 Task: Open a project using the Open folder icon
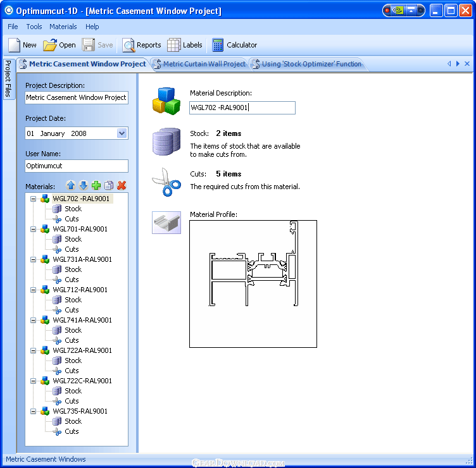coord(50,45)
